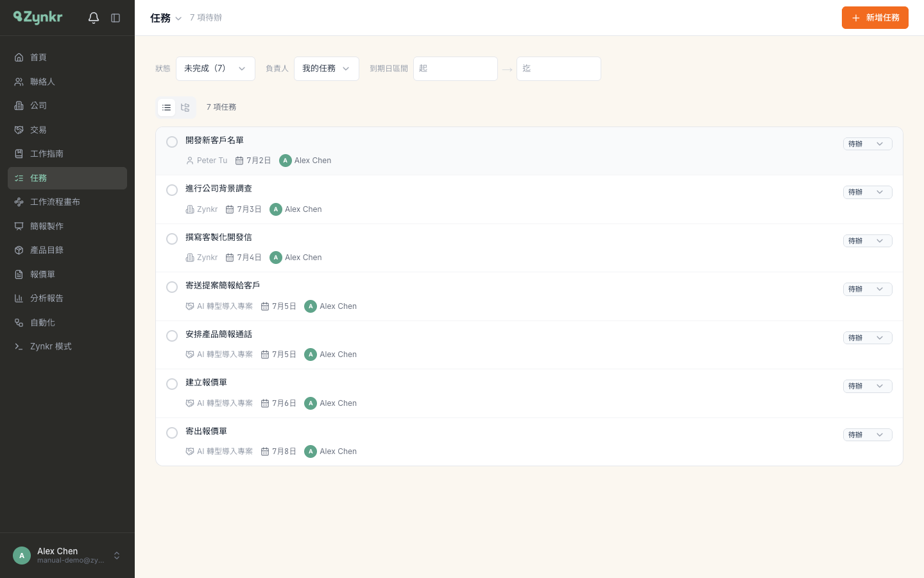Screen dimensions: 924x578
Task: Open the 安排產品簡報通話 task title
Action: tap(219, 334)
